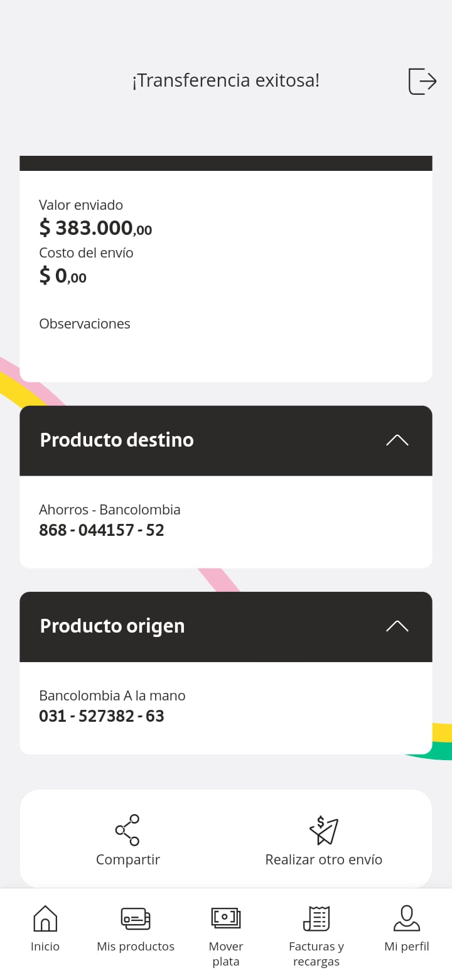The height and width of the screenshot is (980, 452).
Task: Tap the logout icon in the header
Action: click(422, 81)
